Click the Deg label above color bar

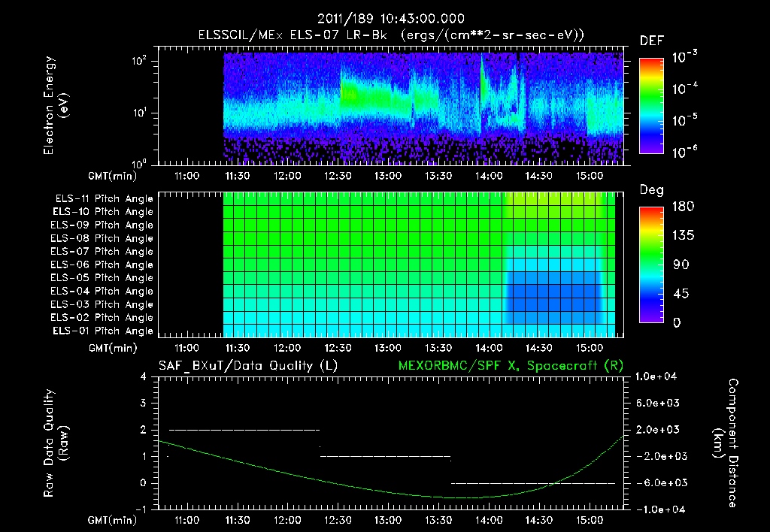(x=652, y=190)
